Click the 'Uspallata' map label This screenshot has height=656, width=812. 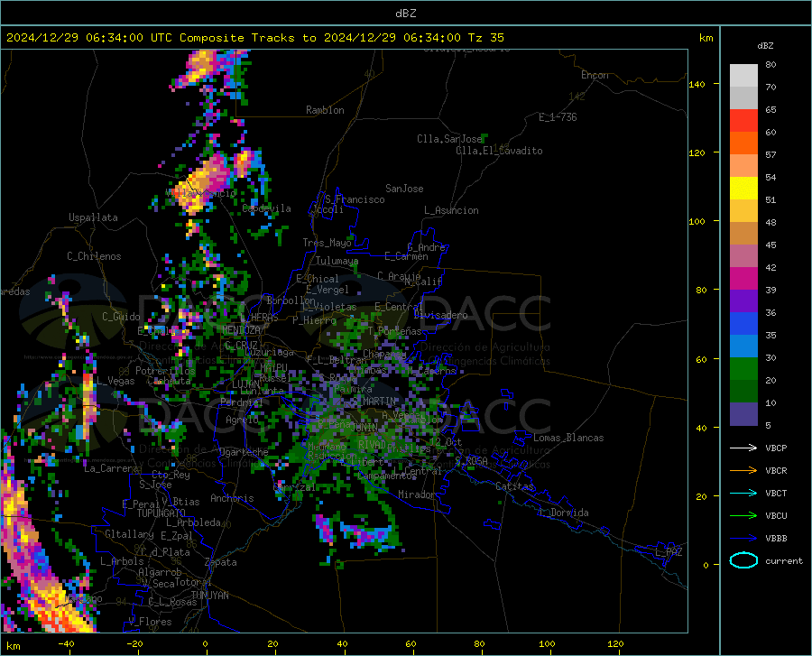tap(93, 217)
